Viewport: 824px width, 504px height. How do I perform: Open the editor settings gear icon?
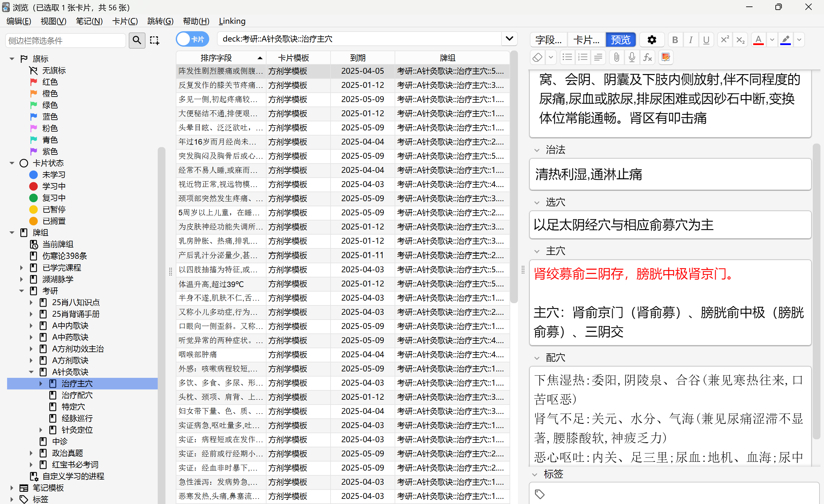pyautogui.click(x=651, y=40)
